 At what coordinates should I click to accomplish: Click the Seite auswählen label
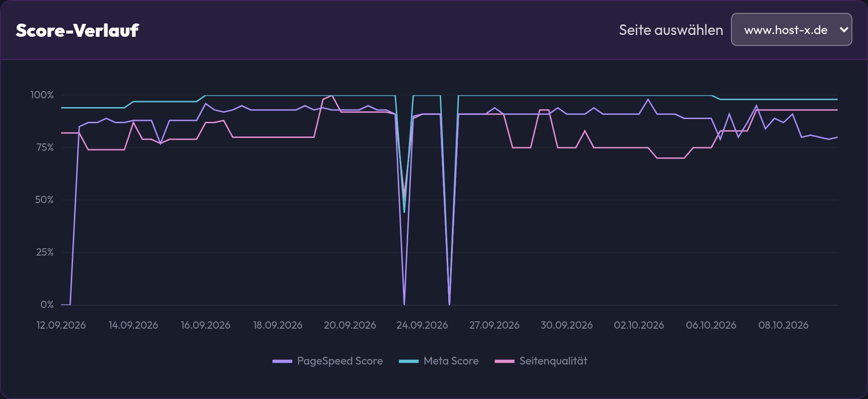click(671, 30)
